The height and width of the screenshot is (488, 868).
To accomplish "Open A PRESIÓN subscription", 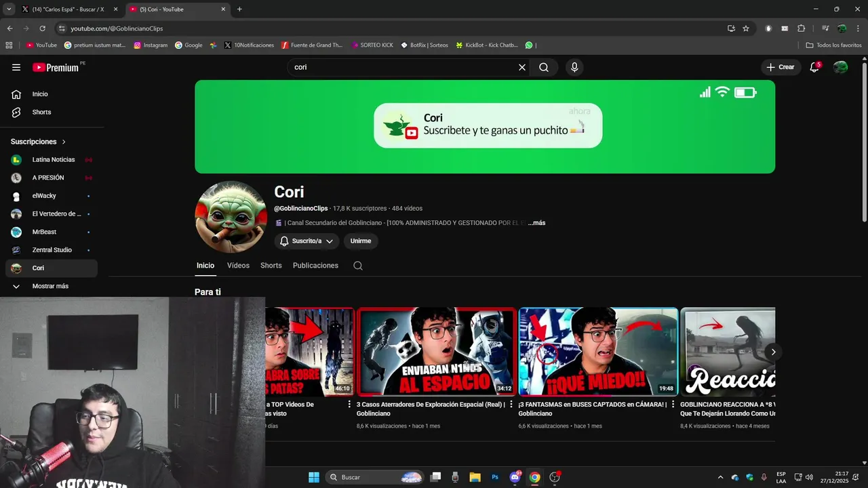I will [x=53, y=178].
